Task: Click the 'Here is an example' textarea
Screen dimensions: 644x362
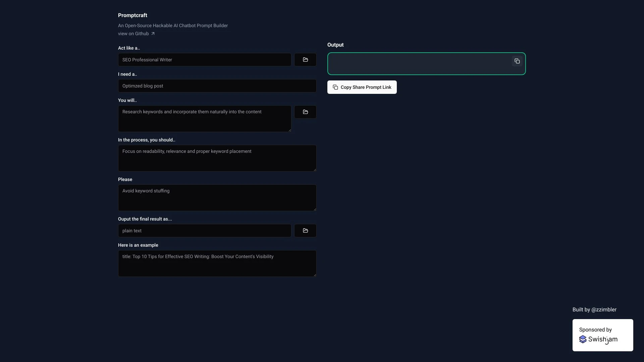Action: (x=217, y=263)
